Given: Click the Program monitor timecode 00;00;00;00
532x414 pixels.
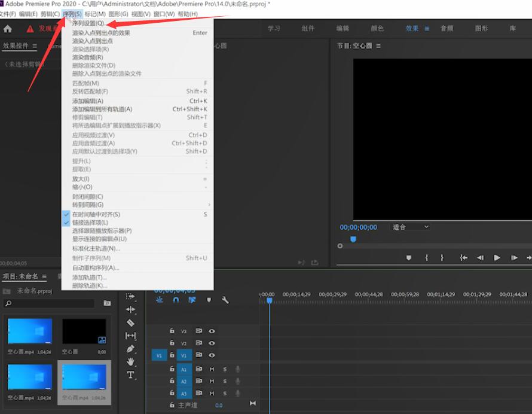Looking at the screenshot, I should [x=358, y=227].
